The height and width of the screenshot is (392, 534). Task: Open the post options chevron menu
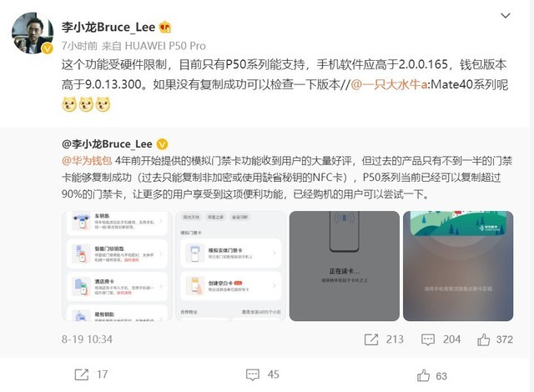(x=506, y=16)
